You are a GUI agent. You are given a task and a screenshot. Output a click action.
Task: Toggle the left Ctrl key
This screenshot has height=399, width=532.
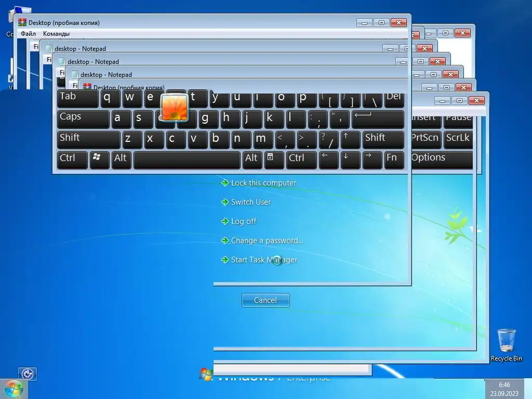click(72, 160)
